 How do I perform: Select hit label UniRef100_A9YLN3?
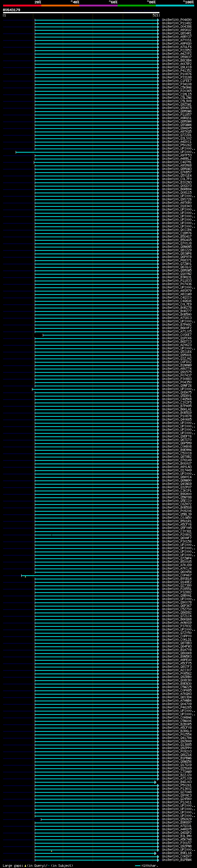coord(176,467)
